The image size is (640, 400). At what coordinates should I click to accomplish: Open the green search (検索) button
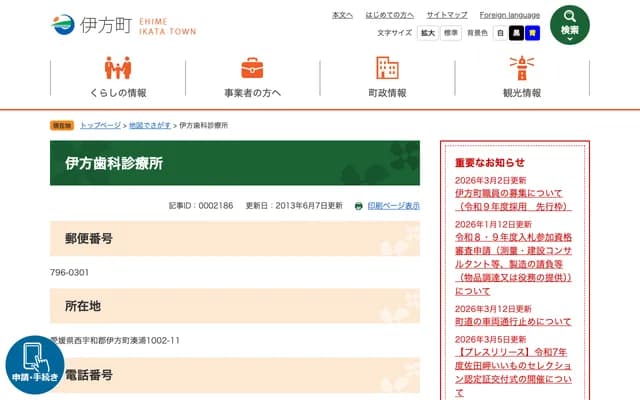click(569, 24)
